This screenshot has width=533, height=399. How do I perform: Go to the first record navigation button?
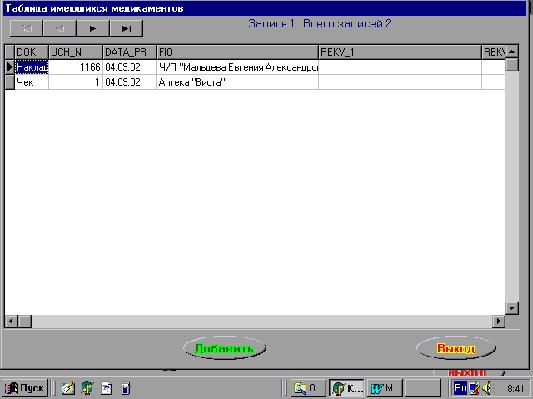click(x=26, y=28)
